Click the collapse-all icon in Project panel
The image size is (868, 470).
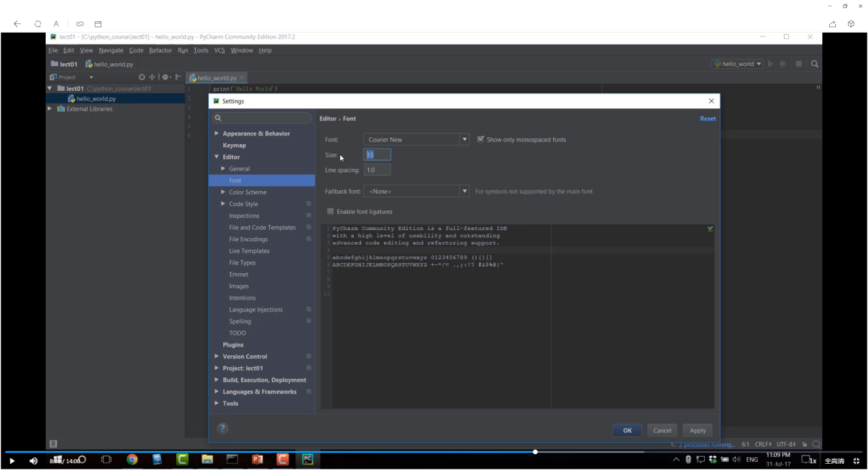pyautogui.click(x=151, y=77)
